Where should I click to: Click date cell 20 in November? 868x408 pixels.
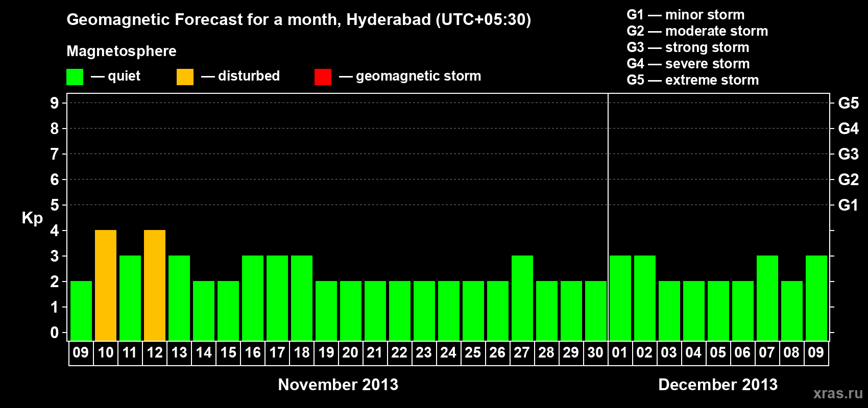(351, 353)
